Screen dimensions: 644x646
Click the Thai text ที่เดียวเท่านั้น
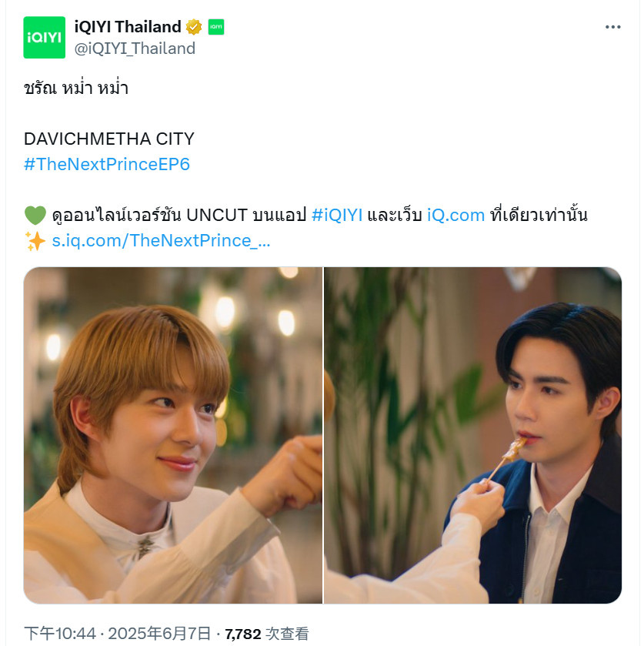coord(539,214)
